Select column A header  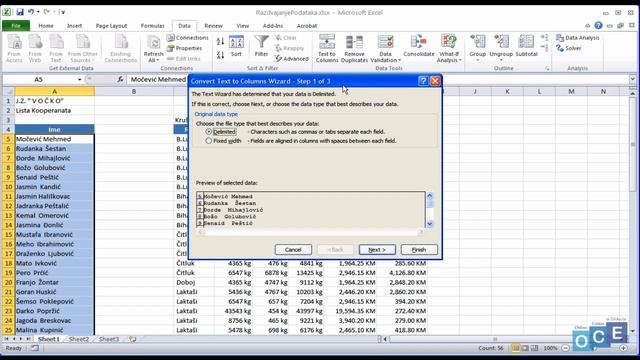pos(54,91)
